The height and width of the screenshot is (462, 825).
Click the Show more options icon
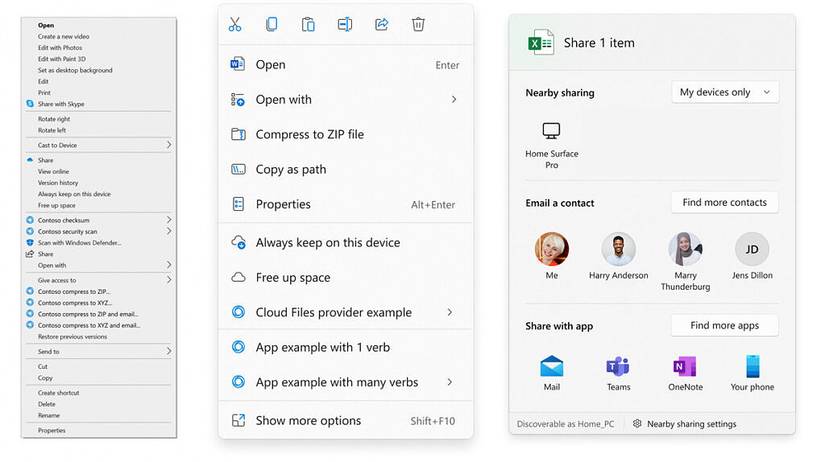pyautogui.click(x=238, y=420)
